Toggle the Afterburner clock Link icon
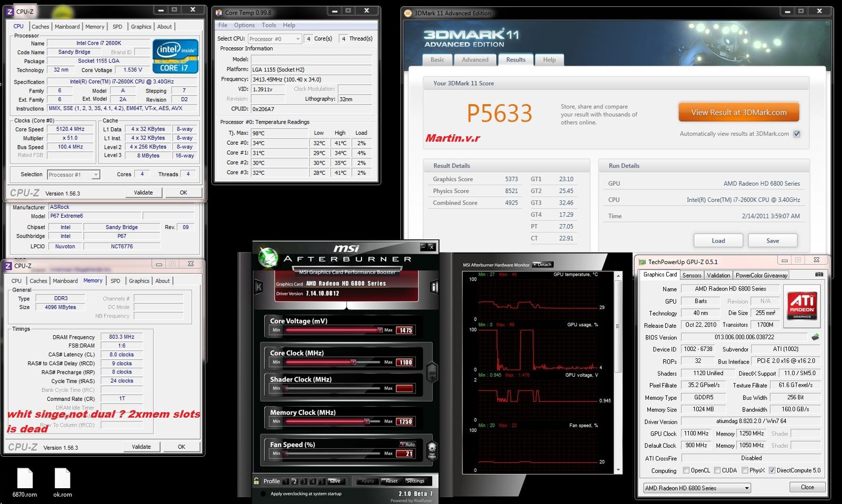Image resolution: width=842 pixels, height=504 pixels. click(x=432, y=371)
